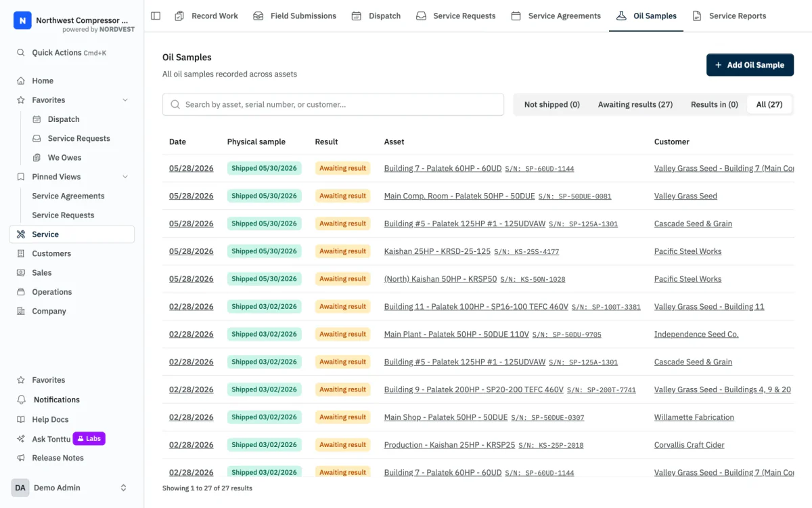The image size is (812, 508).
Task: Open Release Notes
Action: [x=58, y=458]
